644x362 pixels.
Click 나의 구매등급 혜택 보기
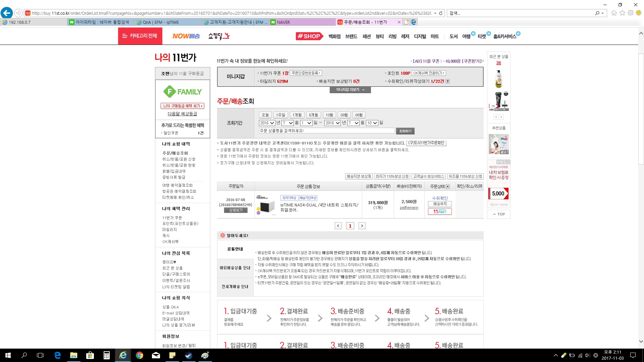click(182, 106)
